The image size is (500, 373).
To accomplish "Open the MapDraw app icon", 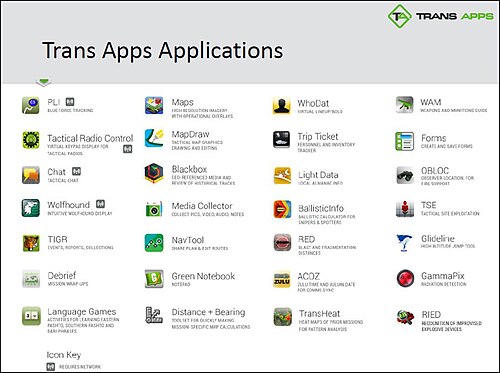I will tap(154, 138).
